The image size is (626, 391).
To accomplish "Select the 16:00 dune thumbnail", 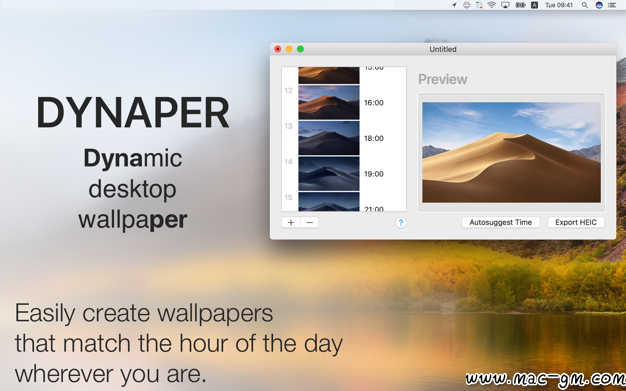I will 329,102.
